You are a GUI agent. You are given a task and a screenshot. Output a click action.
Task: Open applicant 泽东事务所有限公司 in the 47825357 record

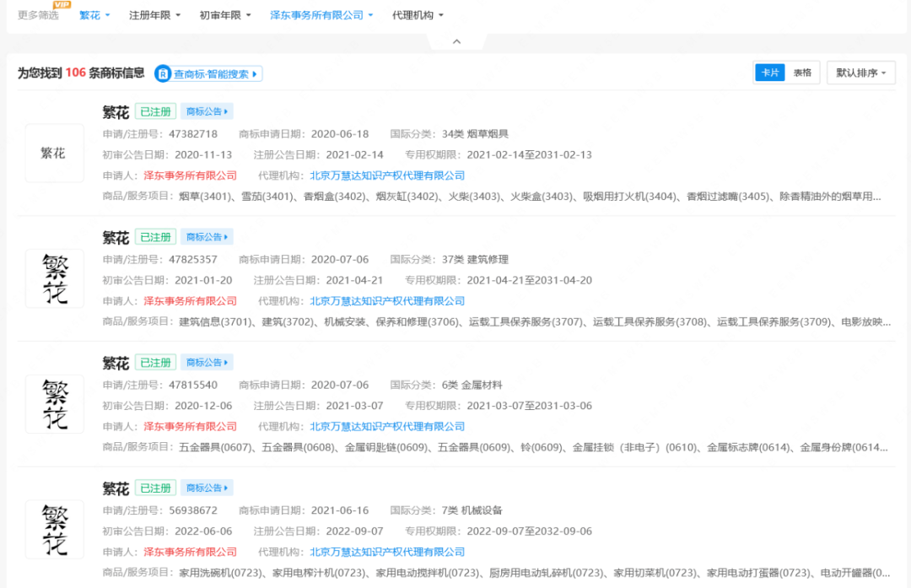(x=191, y=301)
